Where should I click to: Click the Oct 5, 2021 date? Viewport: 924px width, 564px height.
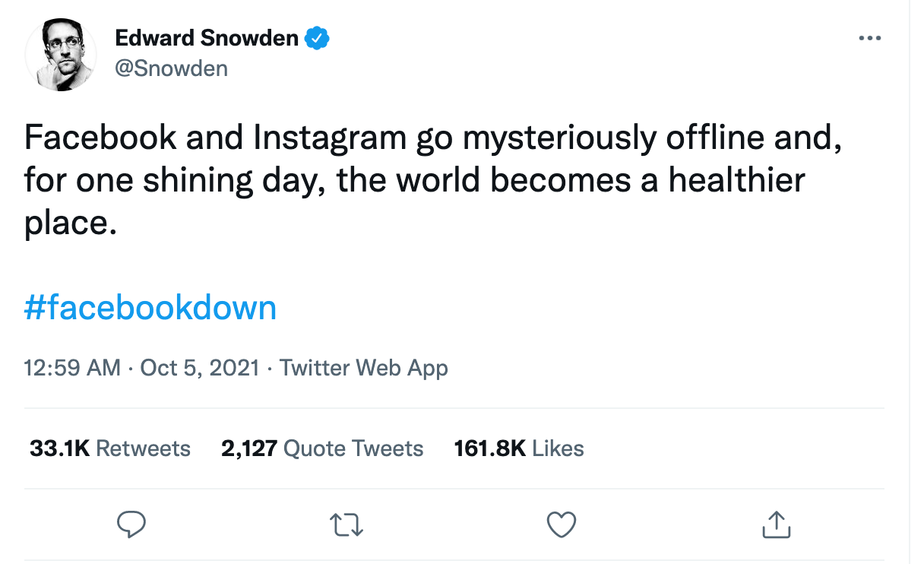coord(200,368)
